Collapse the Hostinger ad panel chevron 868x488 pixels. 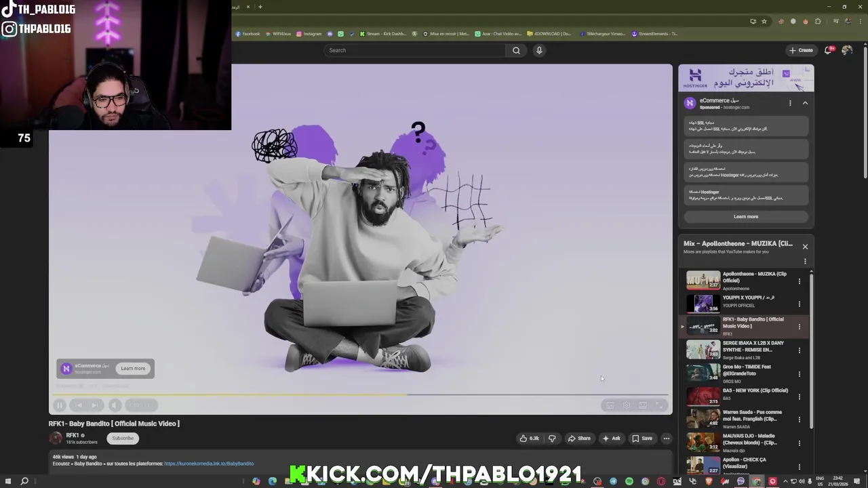click(x=805, y=103)
